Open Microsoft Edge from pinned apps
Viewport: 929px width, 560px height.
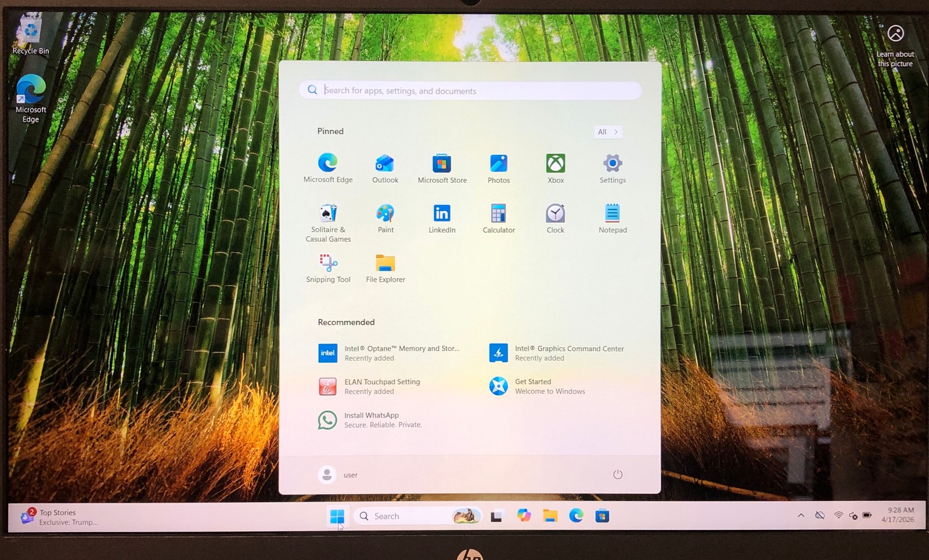point(327,168)
